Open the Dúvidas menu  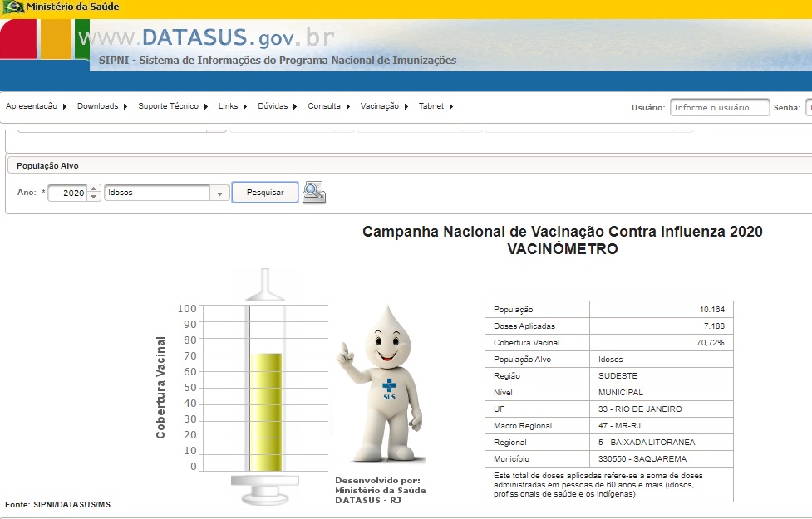[x=277, y=106]
